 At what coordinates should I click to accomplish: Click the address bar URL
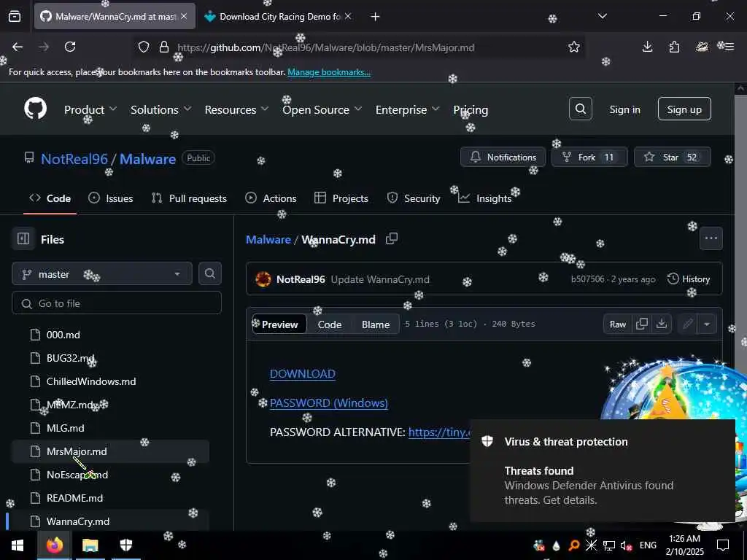point(325,47)
